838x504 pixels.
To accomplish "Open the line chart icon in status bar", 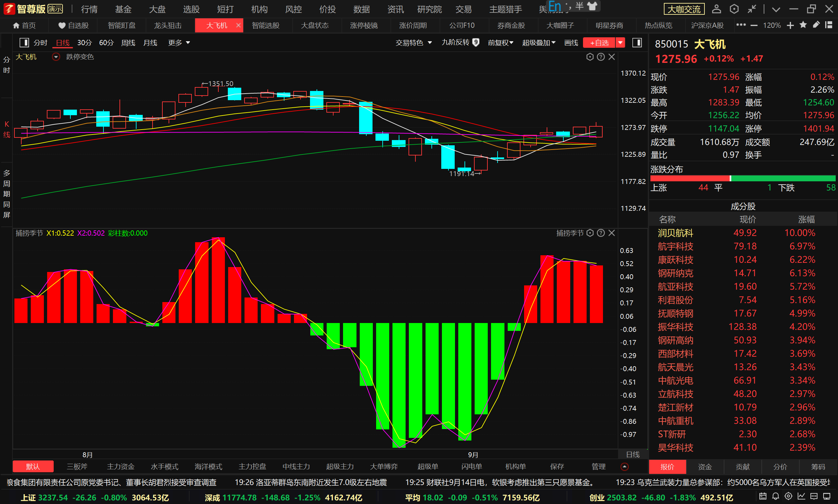I will (x=801, y=496).
